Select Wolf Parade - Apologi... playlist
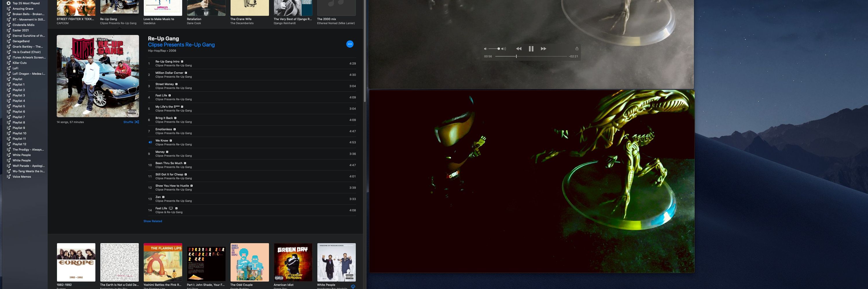Viewport: 868px width, 289px height. pos(29,166)
